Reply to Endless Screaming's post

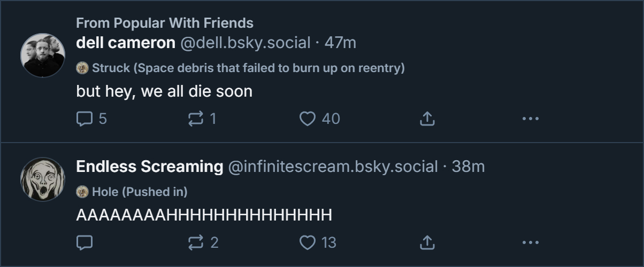(x=85, y=243)
